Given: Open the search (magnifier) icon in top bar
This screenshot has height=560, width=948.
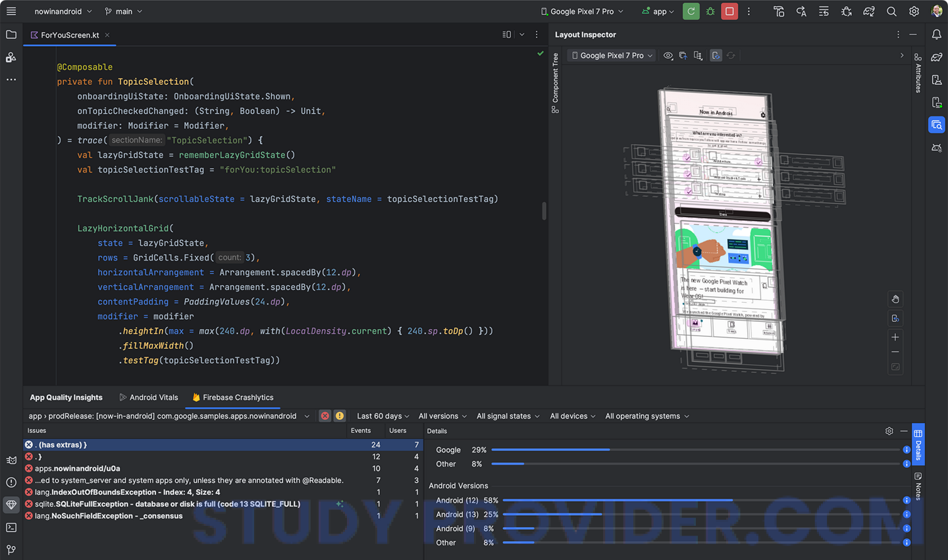Looking at the screenshot, I should pos(891,11).
